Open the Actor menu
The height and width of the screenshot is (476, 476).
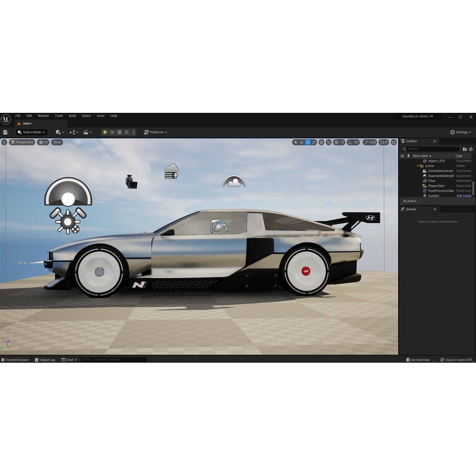[x=100, y=116]
